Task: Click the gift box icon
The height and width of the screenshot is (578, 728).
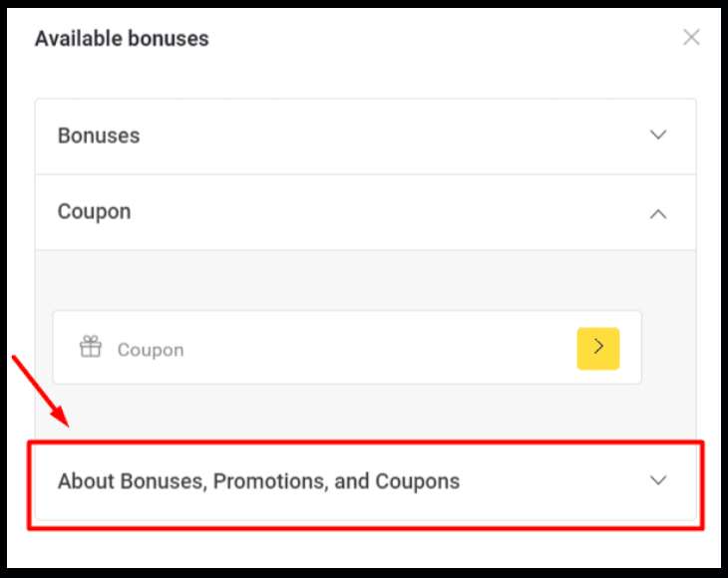Action: (x=91, y=348)
